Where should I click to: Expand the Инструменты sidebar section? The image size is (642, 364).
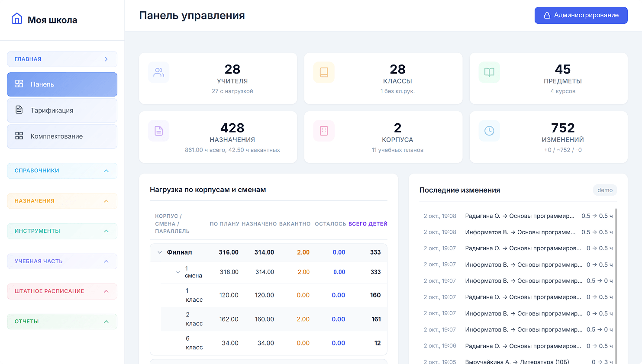pos(62,231)
